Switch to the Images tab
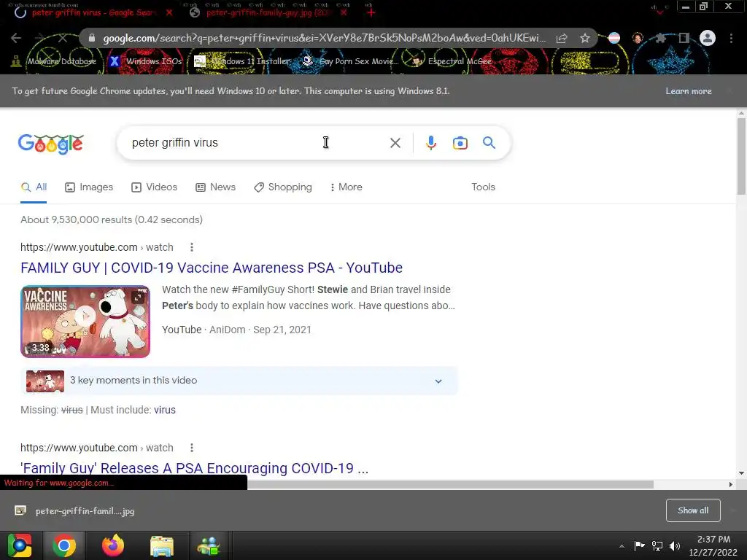This screenshot has width=747, height=560. point(89,187)
